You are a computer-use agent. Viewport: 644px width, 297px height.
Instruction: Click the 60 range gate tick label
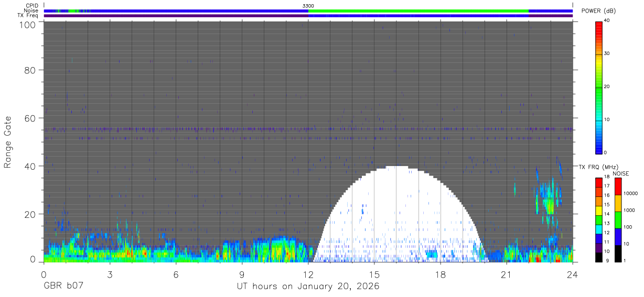tap(30, 118)
